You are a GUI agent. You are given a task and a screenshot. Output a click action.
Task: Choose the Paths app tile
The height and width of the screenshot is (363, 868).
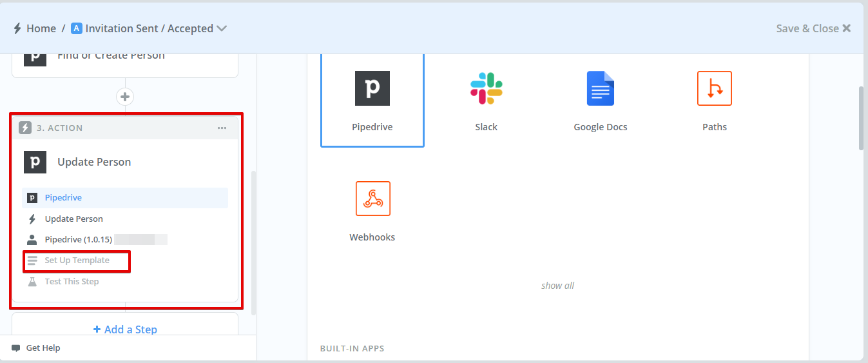715,100
